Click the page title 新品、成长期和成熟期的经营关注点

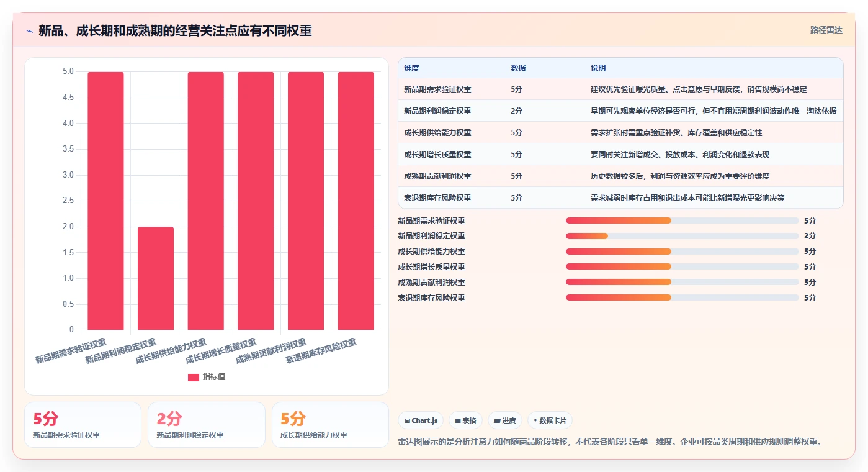tap(175, 31)
